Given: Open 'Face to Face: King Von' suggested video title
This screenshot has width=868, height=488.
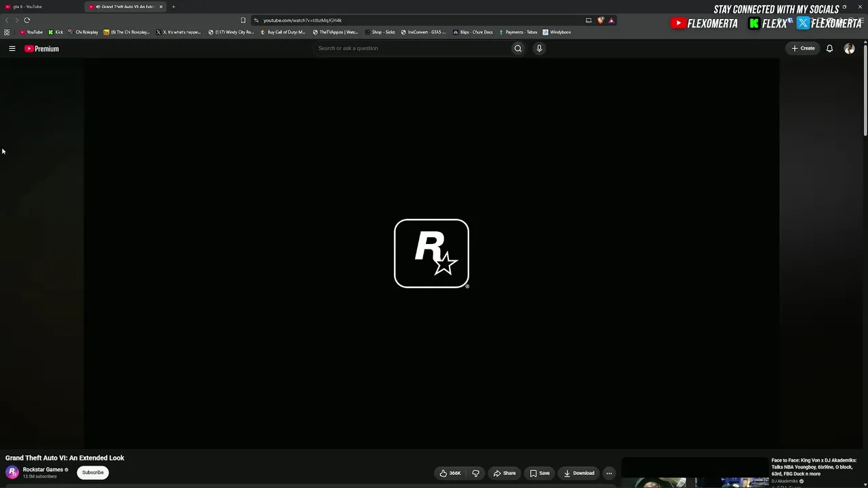Looking at the screenshot, I should (x=814, y=467).
